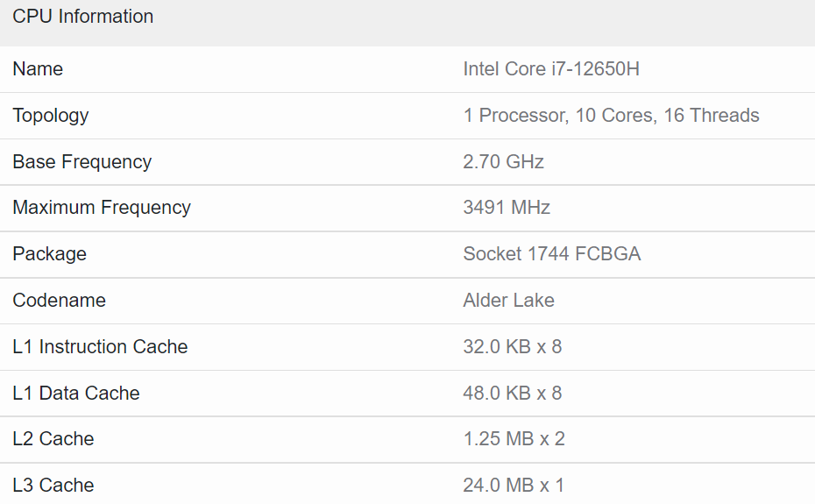Viewport: 815px width, 504px height.
Task: Click the CPU Information section header
Action: pos(83,17)
